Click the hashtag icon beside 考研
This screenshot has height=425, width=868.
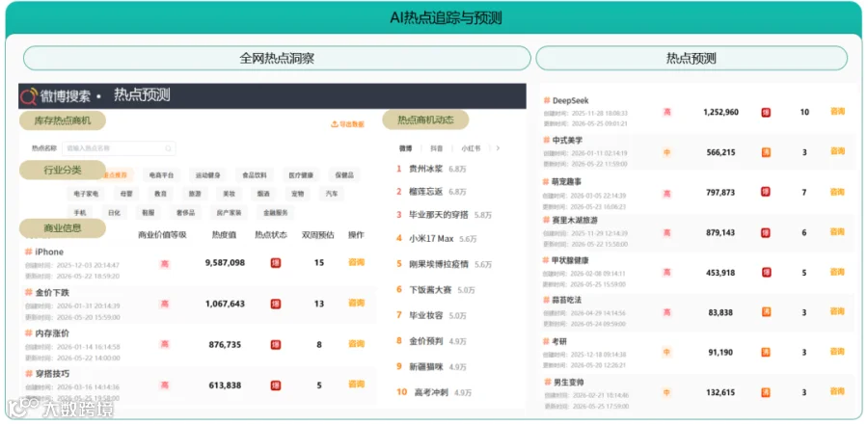tap(547, 341)
